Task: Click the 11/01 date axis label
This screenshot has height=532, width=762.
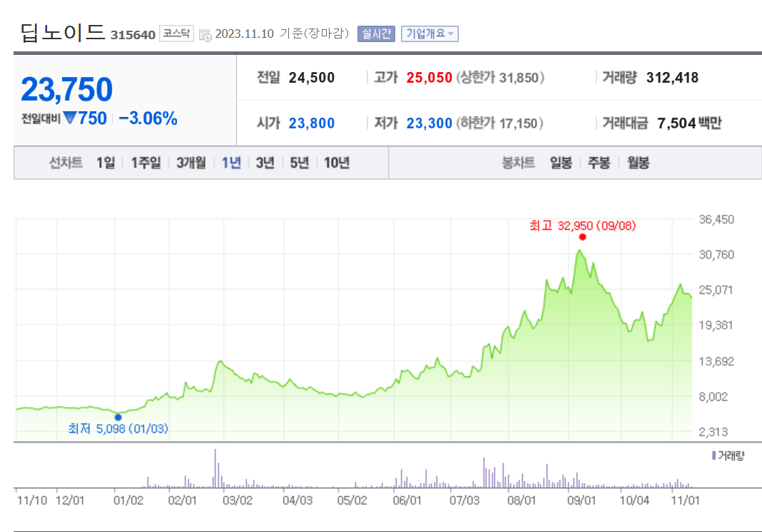Action: (685, 501)
